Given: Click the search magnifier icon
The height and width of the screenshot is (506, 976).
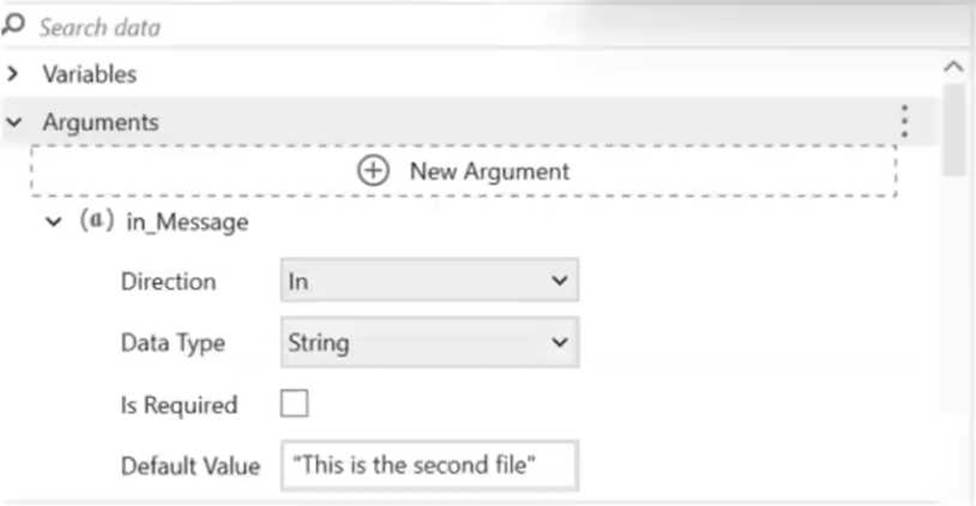Looking at the screenshot, I should point(13,26).
